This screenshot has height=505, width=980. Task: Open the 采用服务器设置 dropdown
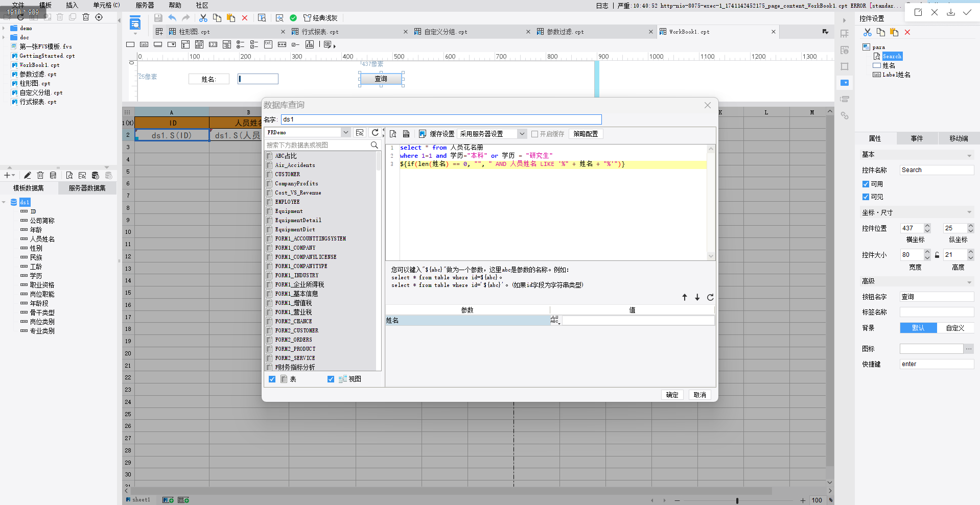pos(522,134)
